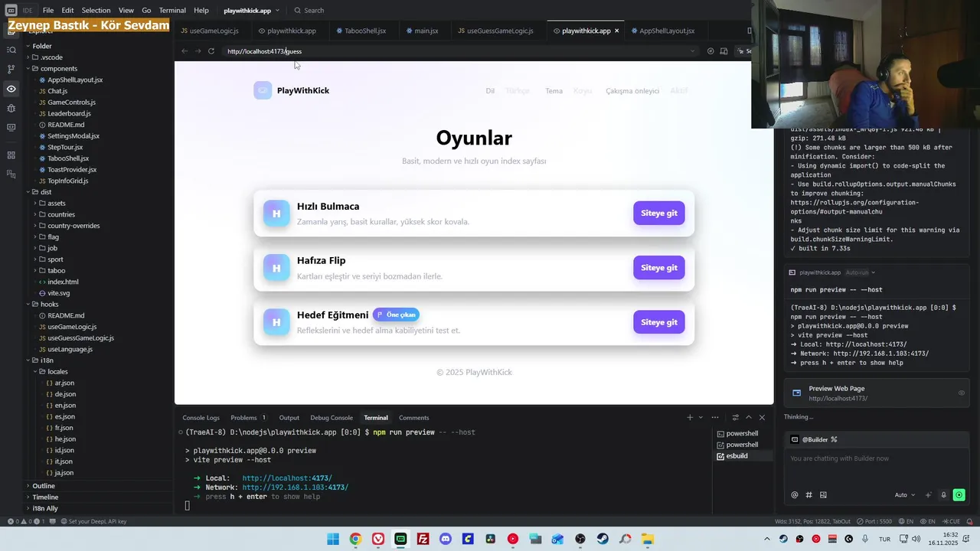Image resolution: width=980 pixels, height=551 pixels.
Task: Click Siteye git for Hızlı Bulmaca
Action: (x=658, y=213)
